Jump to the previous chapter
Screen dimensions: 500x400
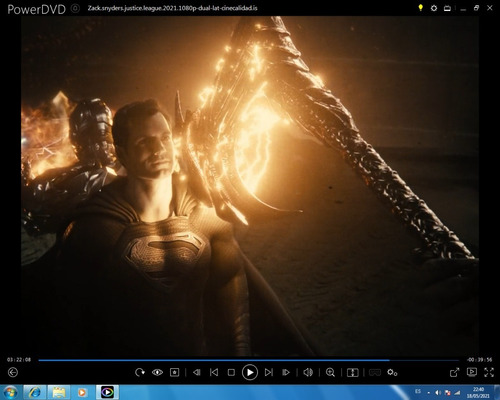pos(214,372)
